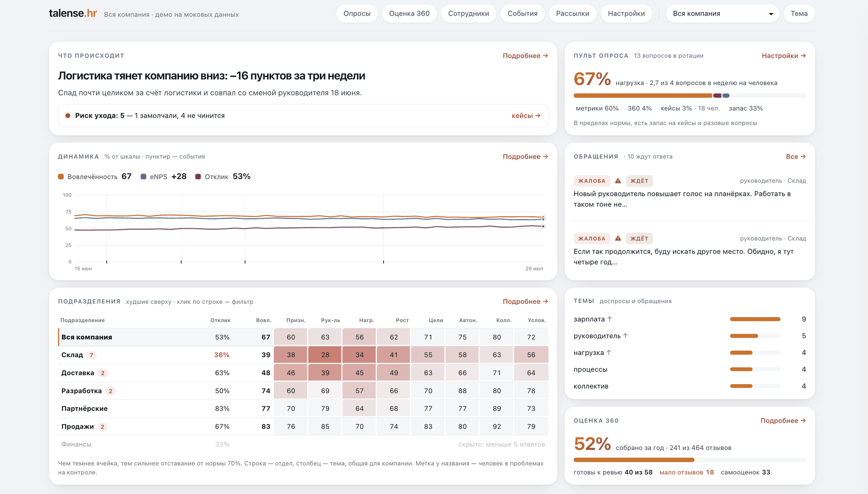Open the События tab
The image size is (868, 494).
(523, 13)
